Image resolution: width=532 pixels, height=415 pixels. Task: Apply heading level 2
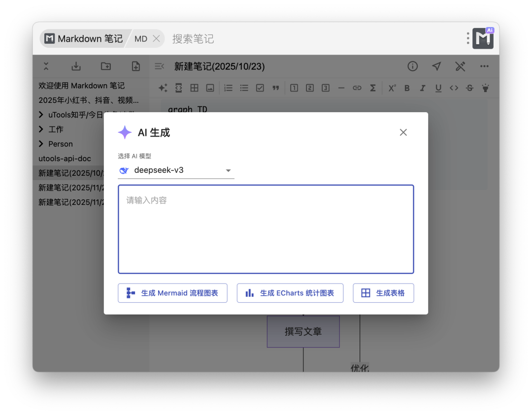click(x=310, y=88)
